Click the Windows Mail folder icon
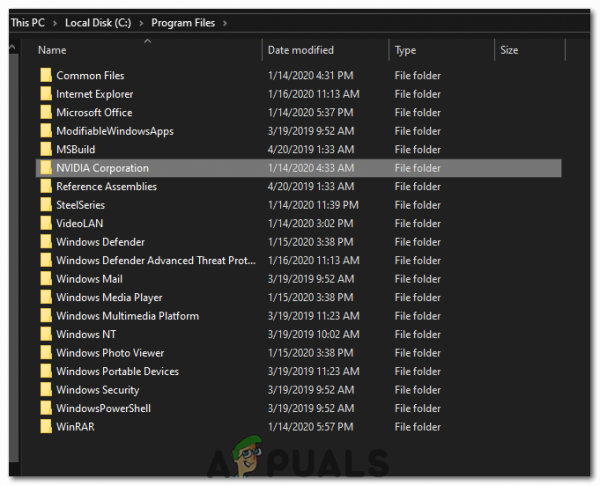This screenshot has width=600, height=486. [x=46, y=279]
